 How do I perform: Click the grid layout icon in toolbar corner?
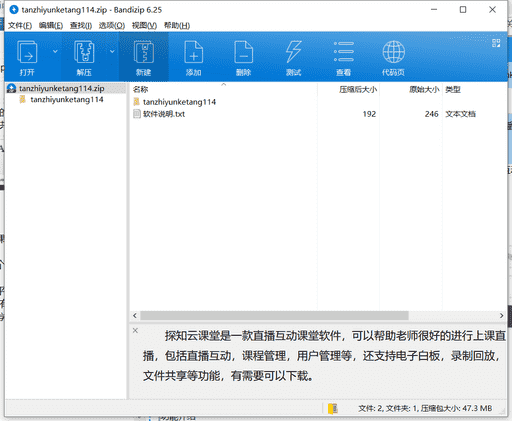point(496,43)
